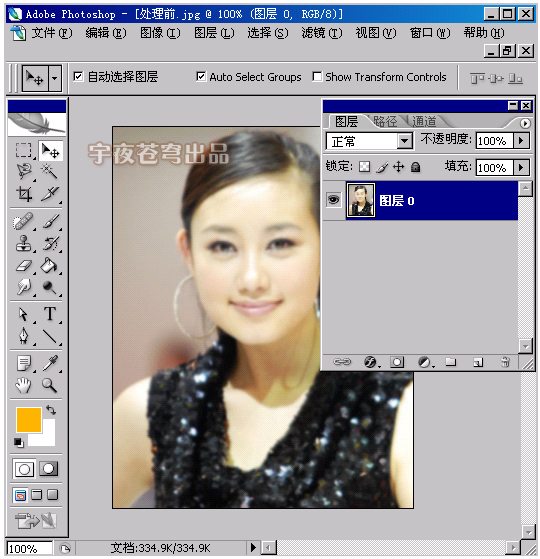Toggle lock all padlock icon
540x559 pixels.
415,167
